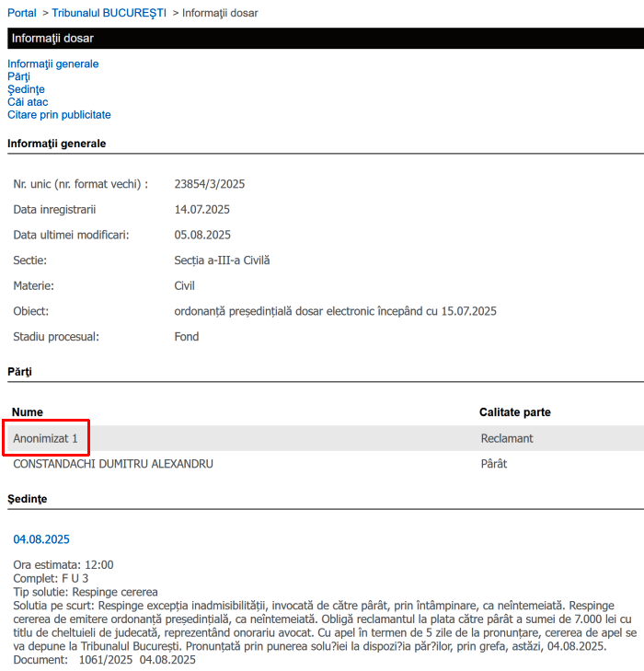The height and width of the screenshot is (671, 644).
Task: Open the 04.08.2025 hearing date link
Action: pos(41,539)
